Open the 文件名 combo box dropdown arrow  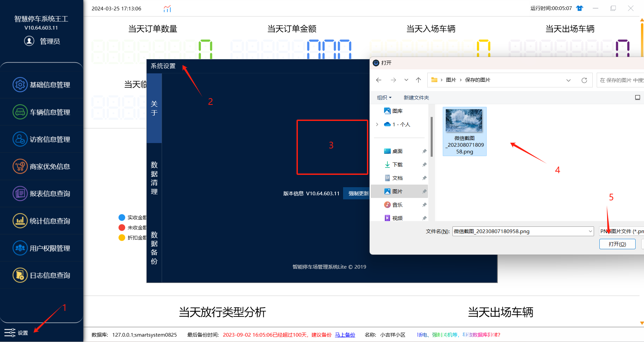[590, 231]
